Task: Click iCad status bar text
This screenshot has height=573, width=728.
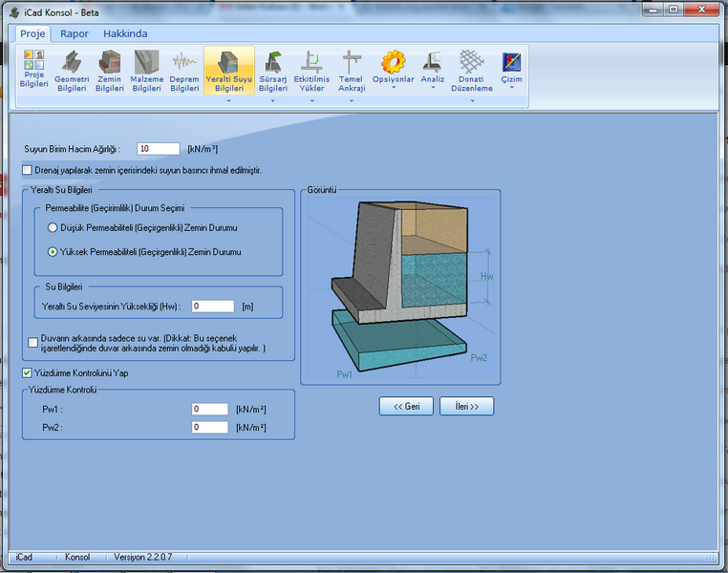Action: [24, 557]
